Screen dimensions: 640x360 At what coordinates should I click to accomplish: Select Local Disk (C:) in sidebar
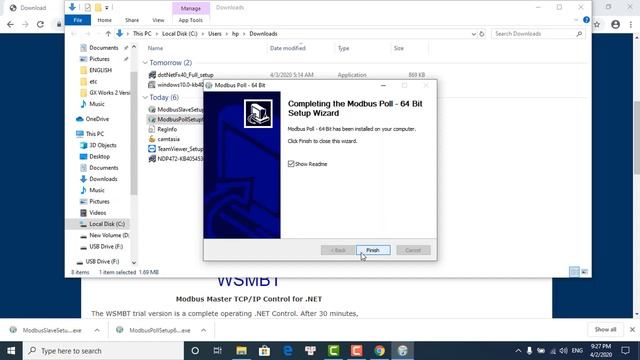[x=107, y=224]
